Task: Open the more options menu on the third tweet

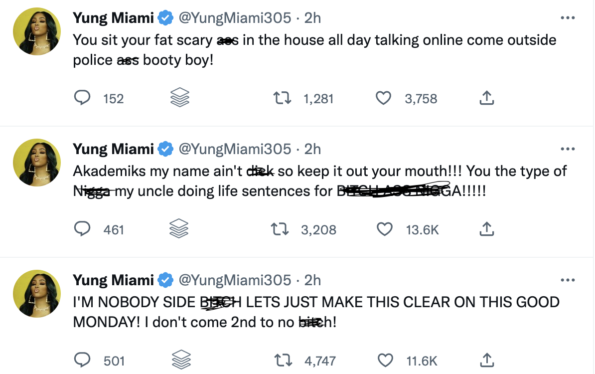Action: coord(568,280)
